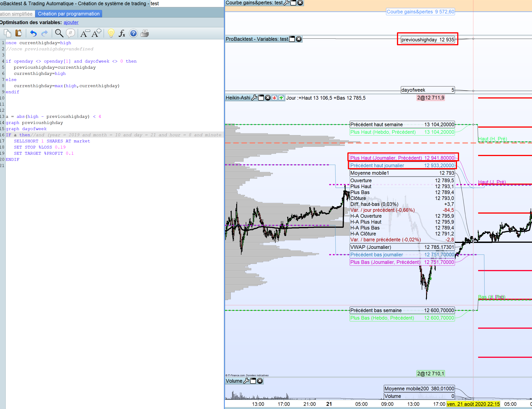Open Volume panel settings wrench
The image size is (532, 409).
[246, 381]
